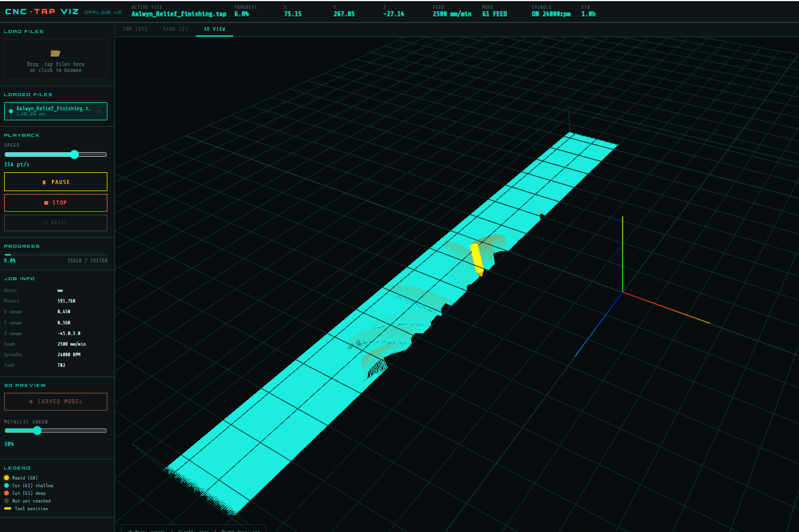This screenshot has width=799, height=532.
Task: Open the SIDE (Z) view tab
Action: (175, 28)
